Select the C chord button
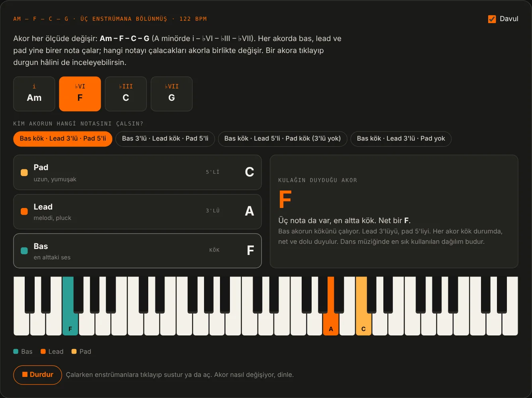 point(126,94)
